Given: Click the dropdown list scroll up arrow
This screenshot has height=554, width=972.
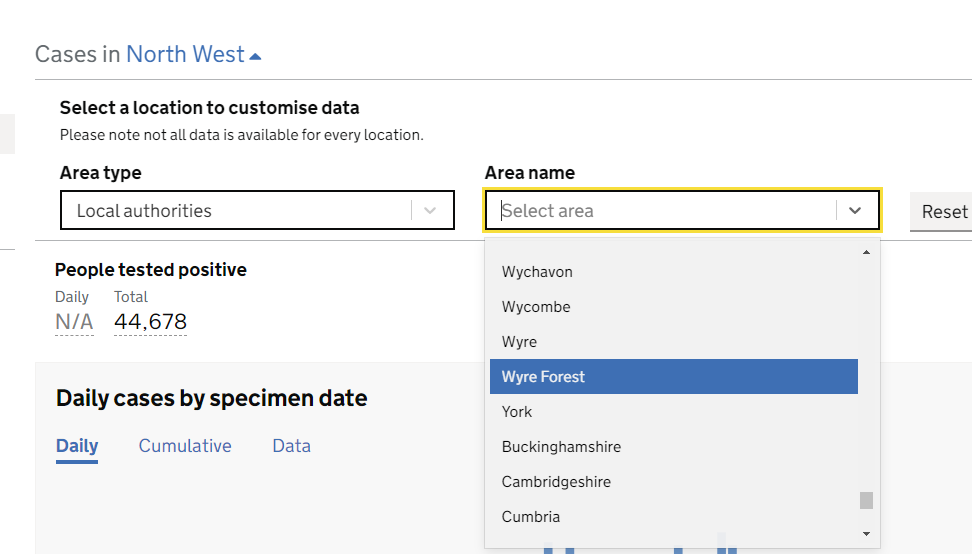Looking at the screenshot, I should (866, 253).
